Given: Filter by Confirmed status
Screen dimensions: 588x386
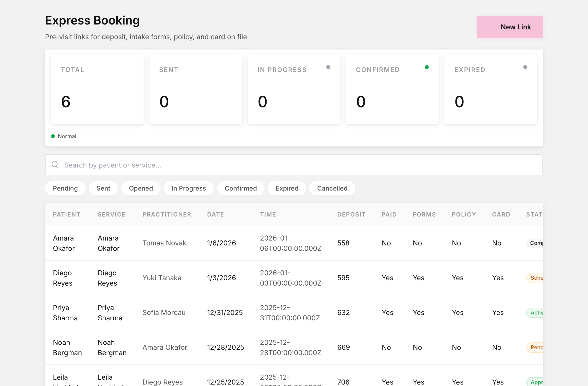Looking at the screenshot, I should [x=241, y=188].
